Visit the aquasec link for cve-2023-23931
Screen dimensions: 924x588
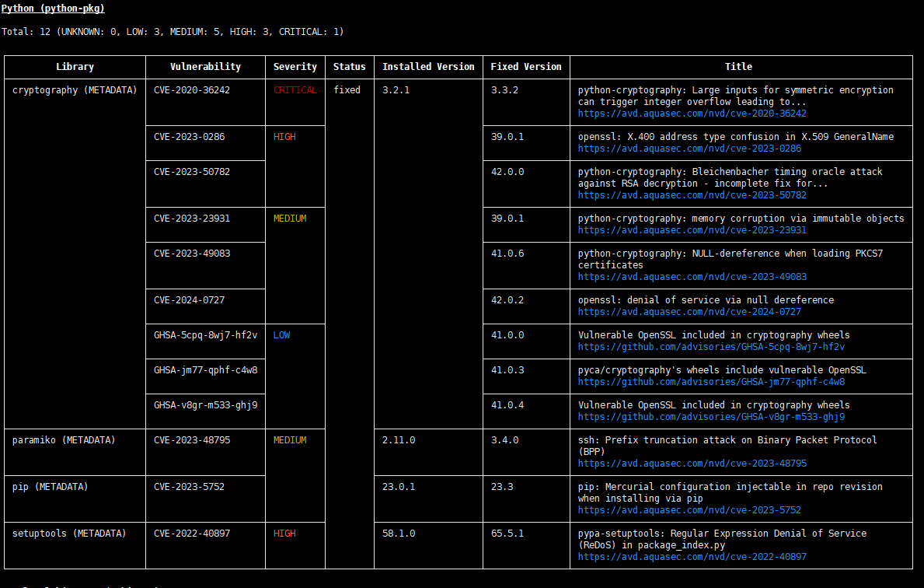[692, 230]
